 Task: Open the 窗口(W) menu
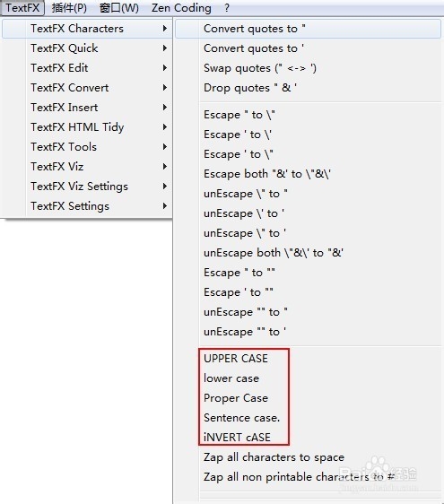pos(119,8)
